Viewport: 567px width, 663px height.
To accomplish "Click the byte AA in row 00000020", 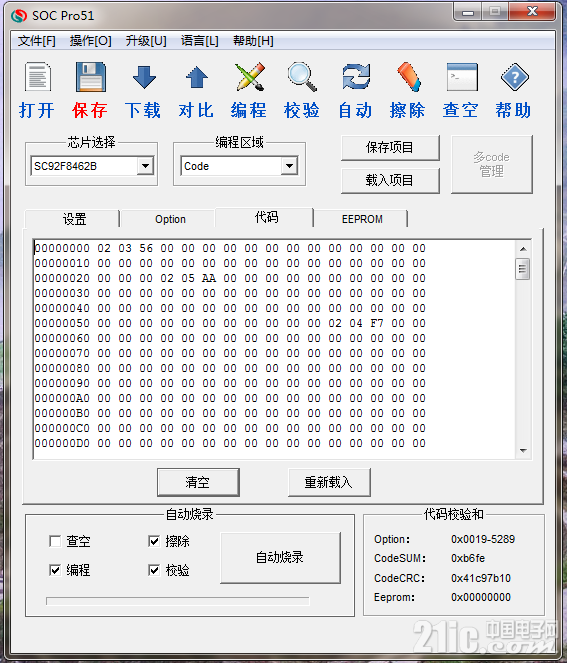I will [x=209, y=278].
